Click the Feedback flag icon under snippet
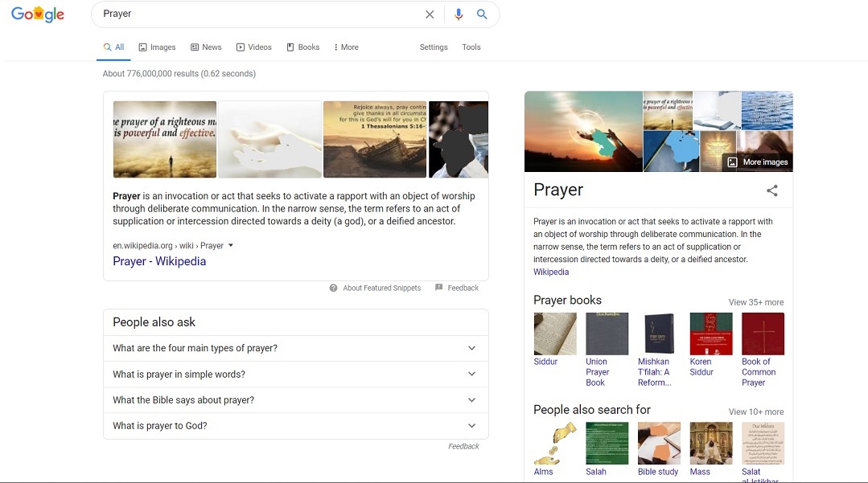The width and height of the screenshot is (868, 483). [438, 288]
